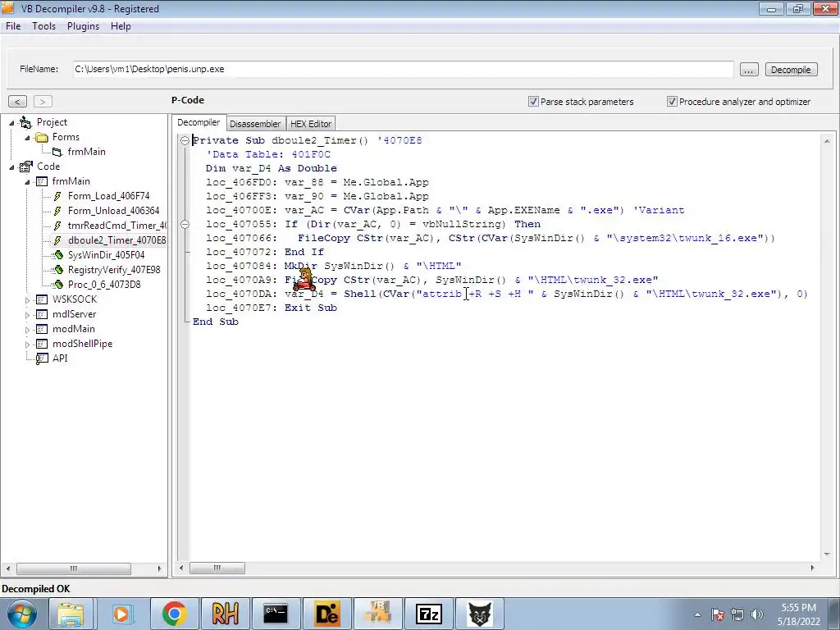This screenshot has width=840, height=630.
Task: Click the Form_Load_406F74 event icon
Action: coord(57,196)
